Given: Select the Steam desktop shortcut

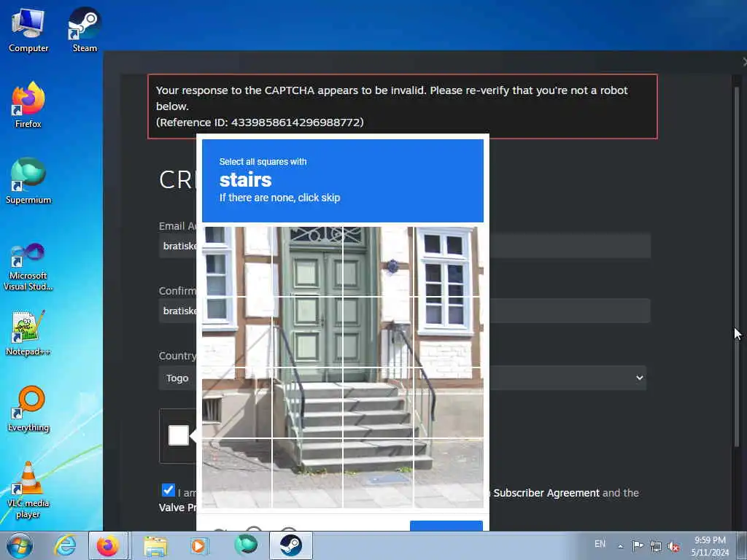Looking at the screenshot, I should 85,30.
